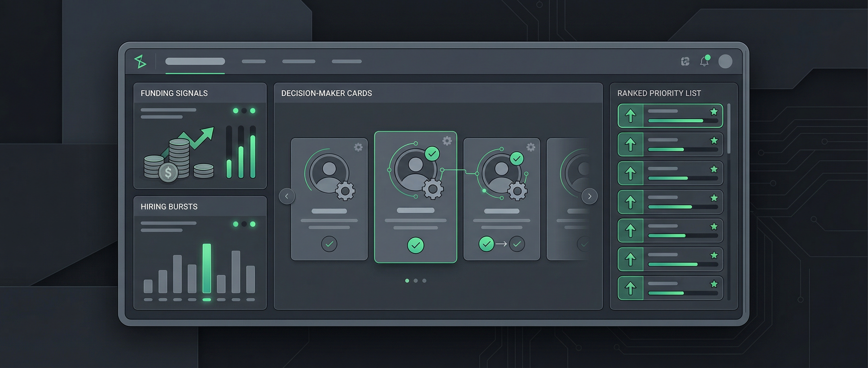The width and height of the screenshot is (868, 368).
Task: Select the second carousel pagination dot
Action: coord(416,281)
